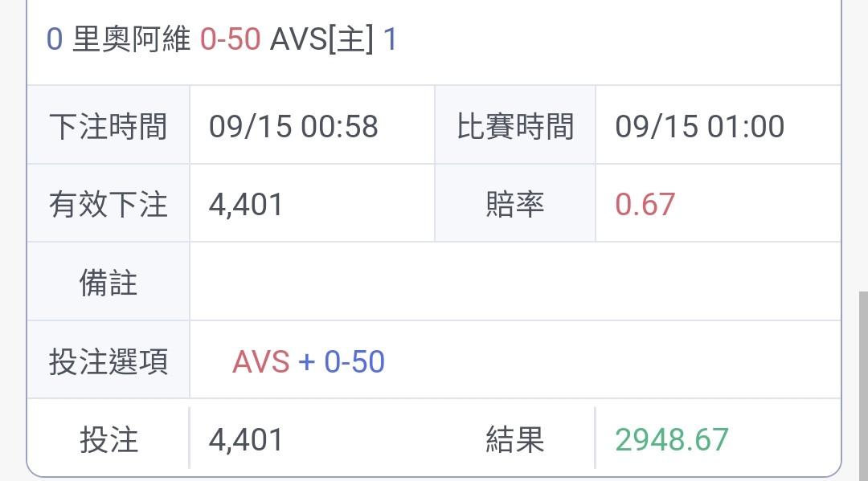Click the 結果 label cell
The width and height of the screenshot is (868, 481).
515,439
